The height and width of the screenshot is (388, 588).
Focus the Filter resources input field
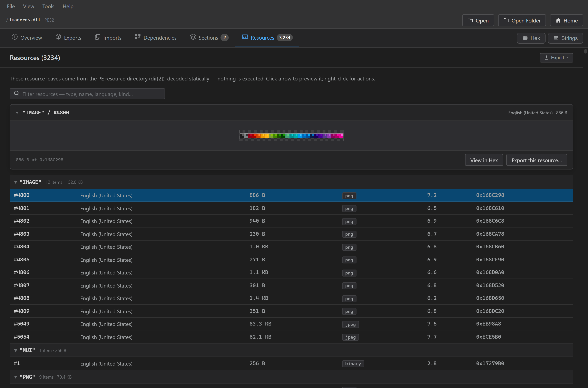[x=87, y=94]
